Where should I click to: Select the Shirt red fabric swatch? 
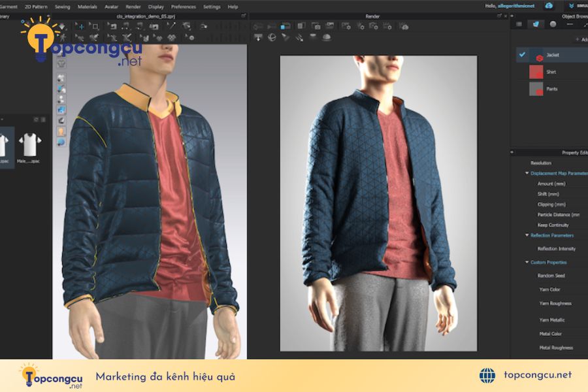[x=536, y=72]
